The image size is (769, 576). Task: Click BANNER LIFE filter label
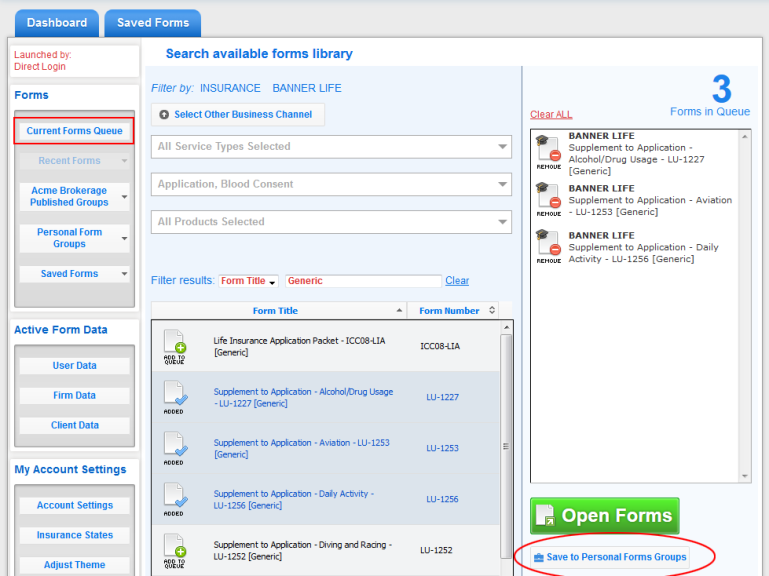pos(307,88)
